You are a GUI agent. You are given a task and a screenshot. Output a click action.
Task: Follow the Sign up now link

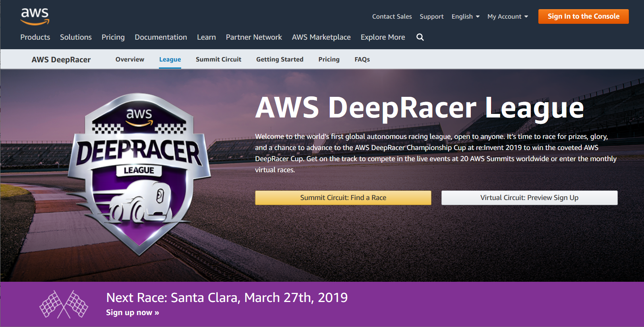click(132, 313)
